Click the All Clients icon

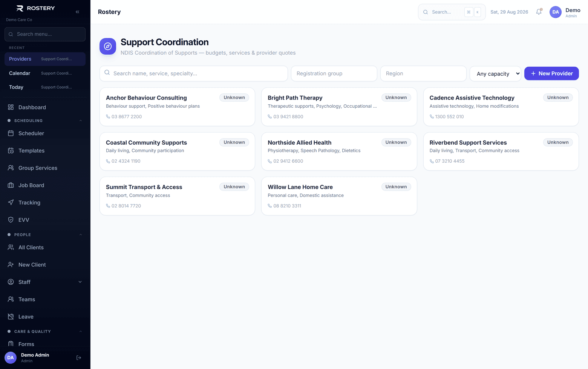coord(11,247)
